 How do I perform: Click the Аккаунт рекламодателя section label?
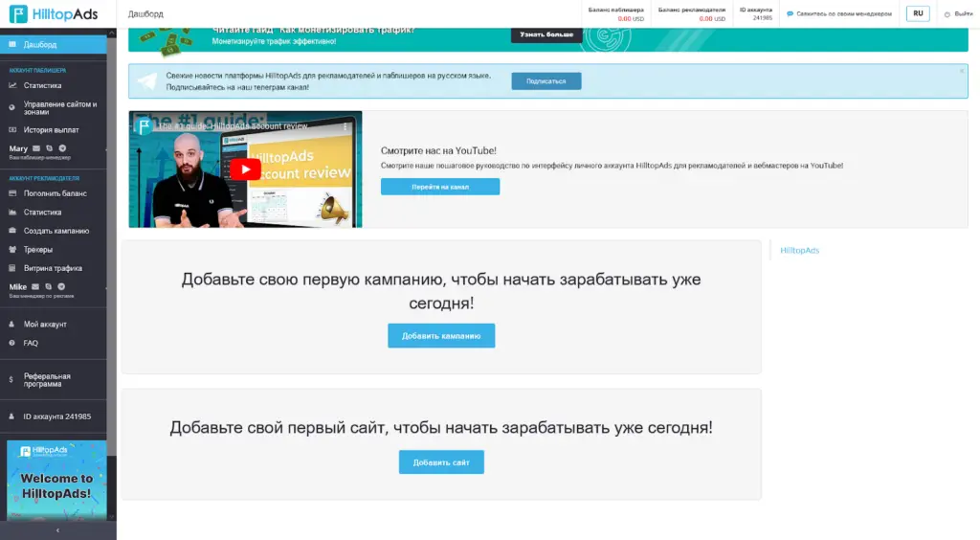tap(44, 179)
